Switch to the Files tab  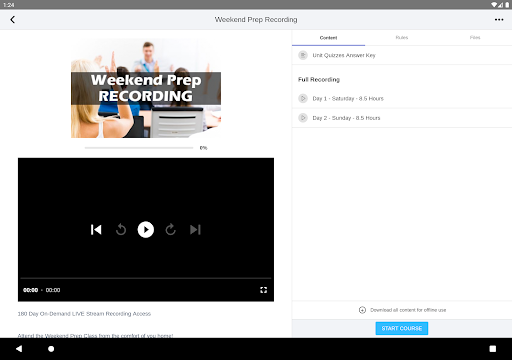475,38
